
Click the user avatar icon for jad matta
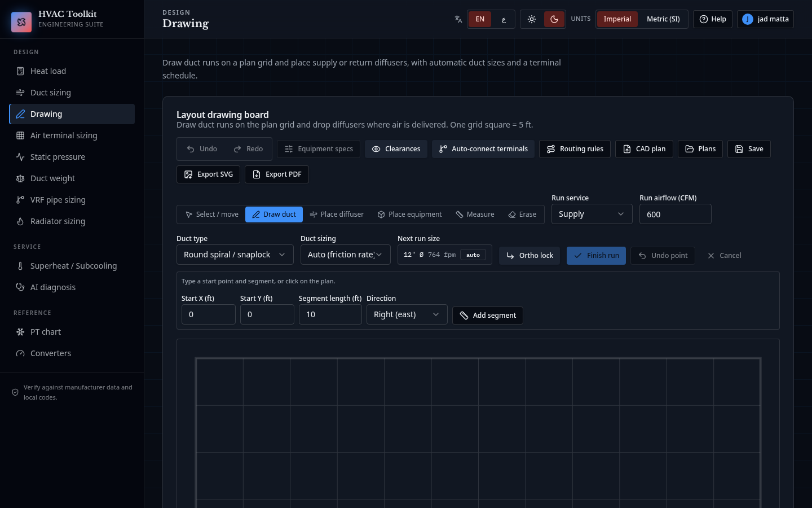[748, 19]
